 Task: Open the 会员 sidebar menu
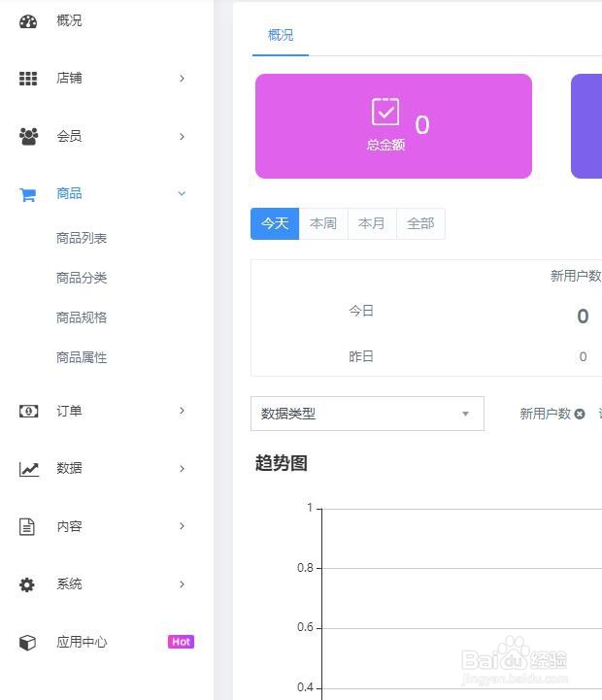click(69, 136)
